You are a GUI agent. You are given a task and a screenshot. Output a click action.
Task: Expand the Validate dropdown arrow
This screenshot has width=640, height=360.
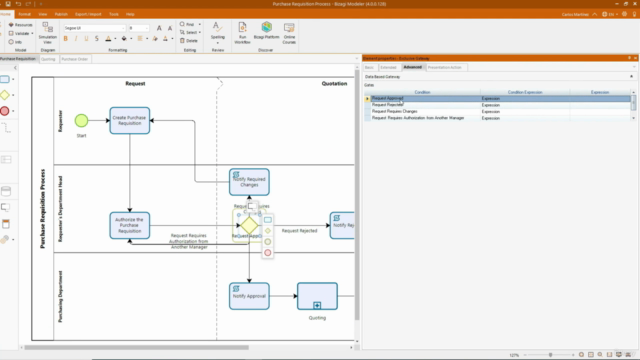click(x=32, y=33)
